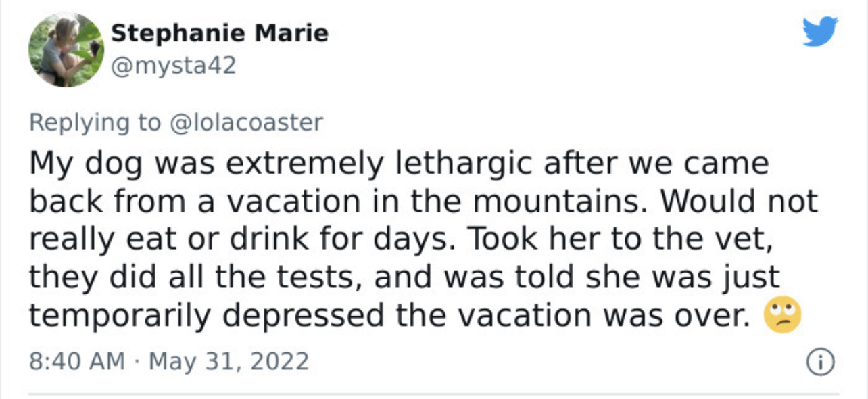This screenshot has height=399, width=868.
Task: Click the Stephanie Marie display name
Action: pyautogui.click(x=219, y=32)
